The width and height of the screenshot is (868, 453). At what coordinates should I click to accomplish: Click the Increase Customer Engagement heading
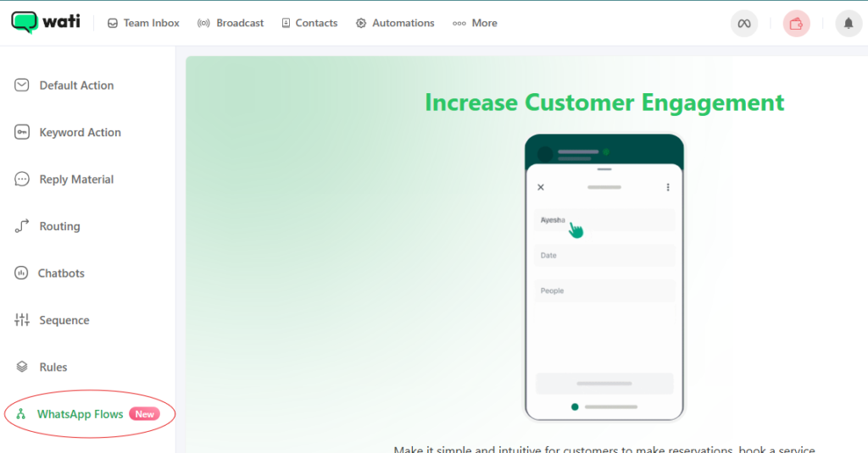click(604, 102)
